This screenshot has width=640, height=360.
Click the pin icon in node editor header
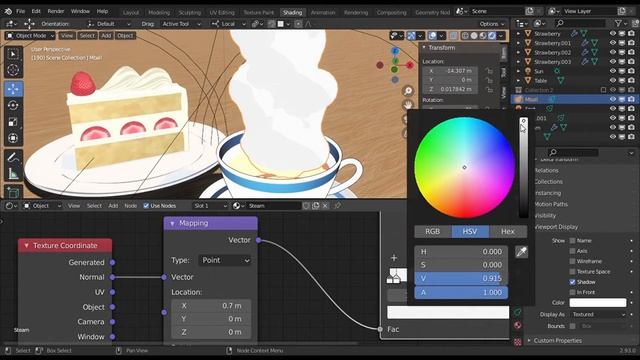tap(337, 205)
